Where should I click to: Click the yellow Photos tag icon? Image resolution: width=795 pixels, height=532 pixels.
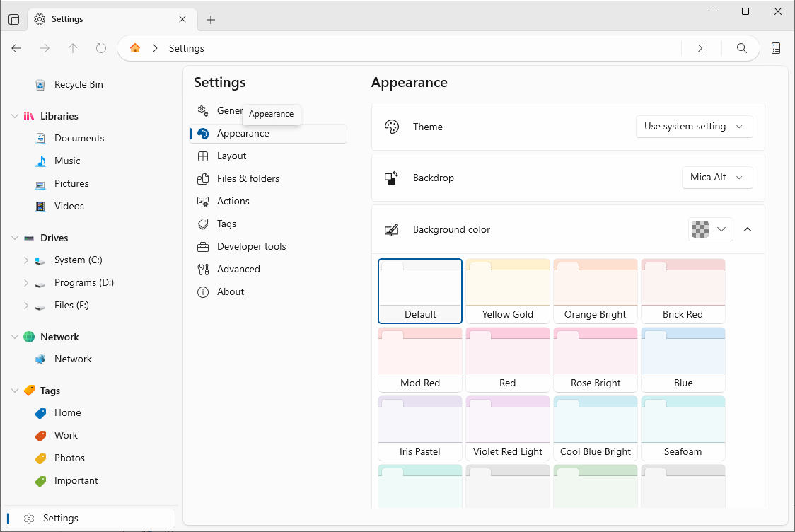[40, 458]
